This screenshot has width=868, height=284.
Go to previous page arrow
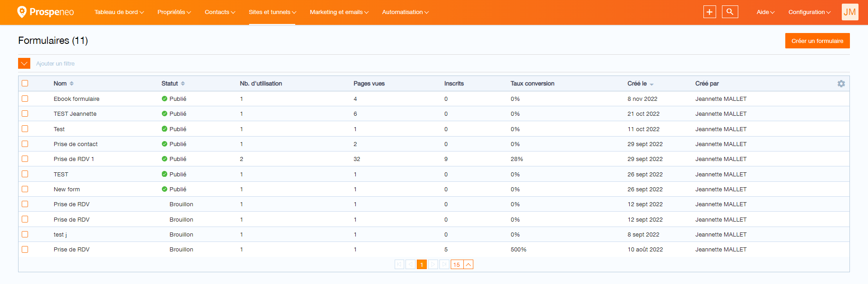(x=410, y=265)
